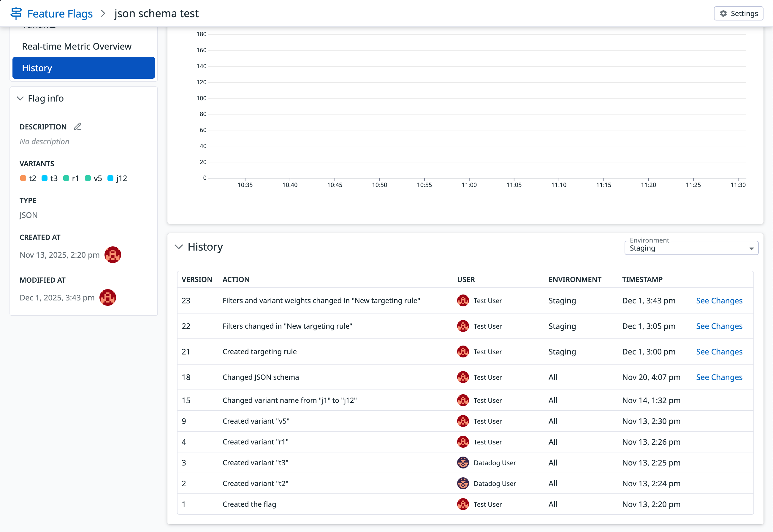Viewport: 773px width, 532px height.
Task: Click the j12 variant blue swatch
Action: 110,178
